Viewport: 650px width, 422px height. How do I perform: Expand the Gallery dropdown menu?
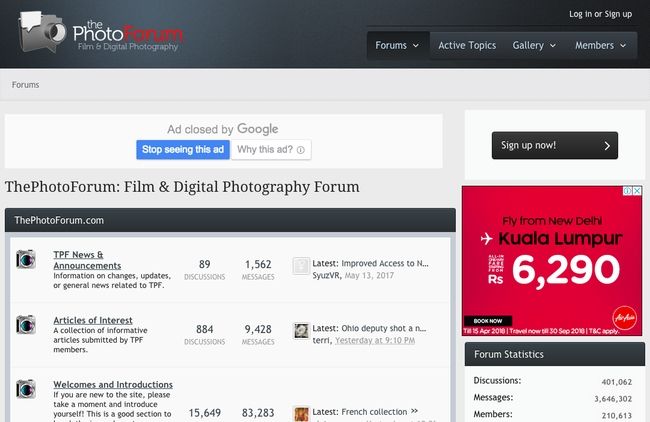(535, 45)
